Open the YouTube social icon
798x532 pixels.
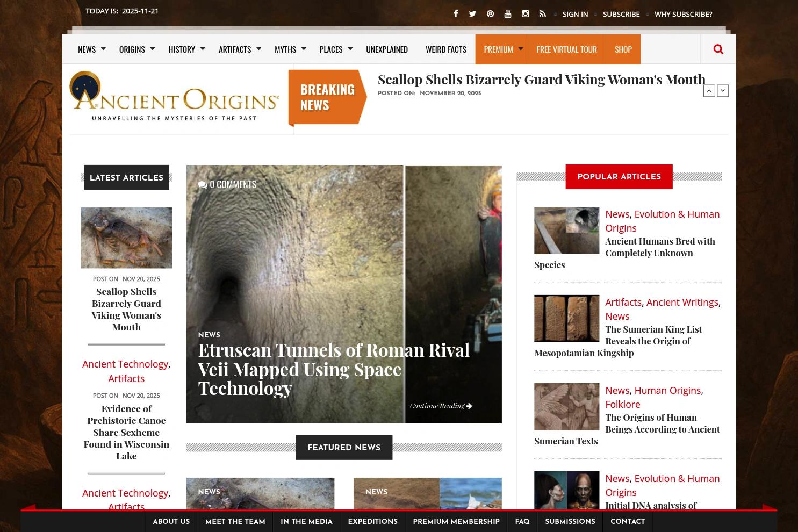pos(508,14)
